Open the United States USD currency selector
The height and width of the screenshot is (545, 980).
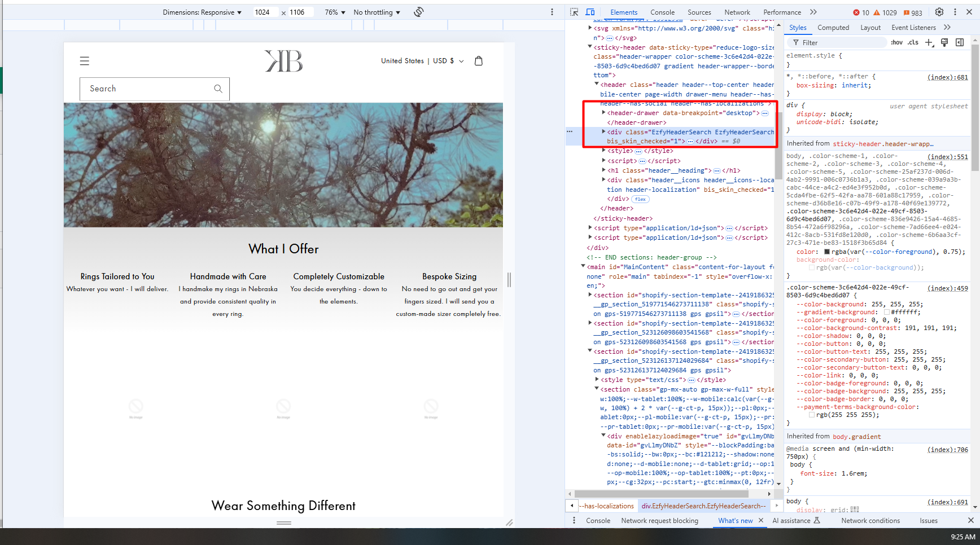point(422,61)
